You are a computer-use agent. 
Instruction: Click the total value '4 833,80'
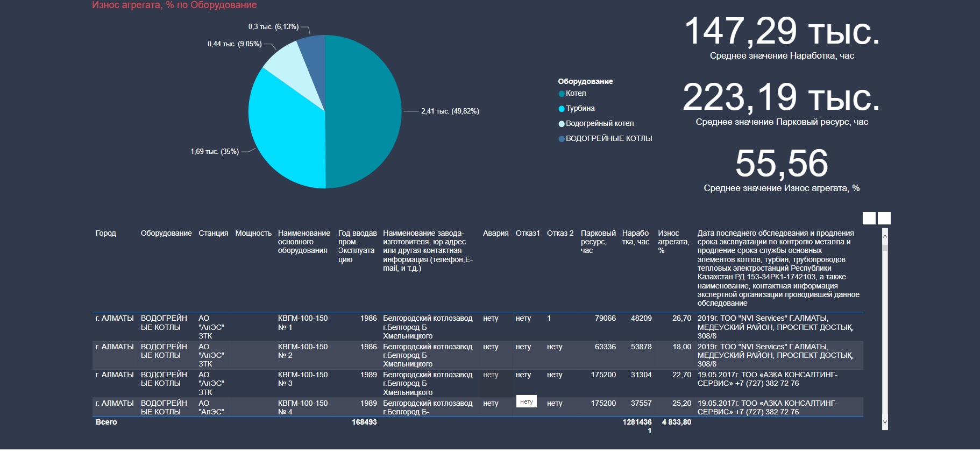(x=677, y=422)
